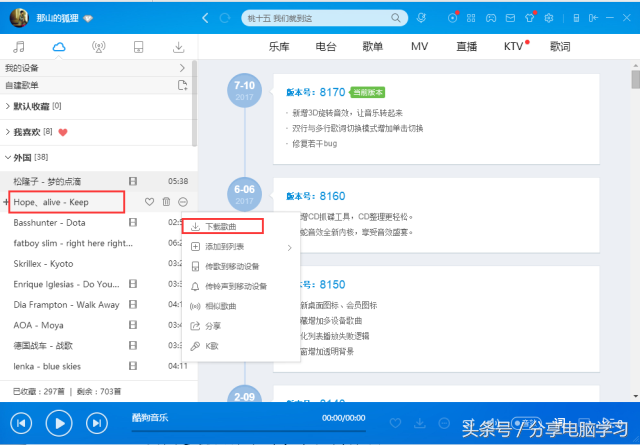Open the mail messages icon

coord(510,18)
